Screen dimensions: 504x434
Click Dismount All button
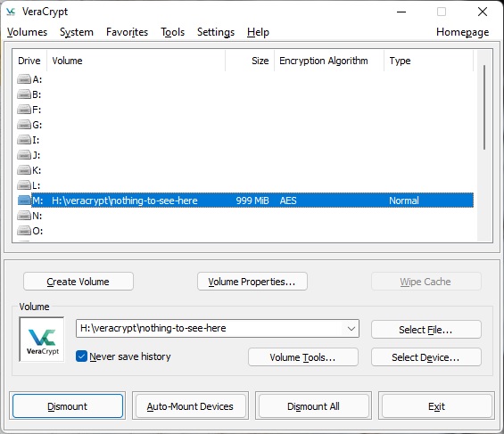313,406
